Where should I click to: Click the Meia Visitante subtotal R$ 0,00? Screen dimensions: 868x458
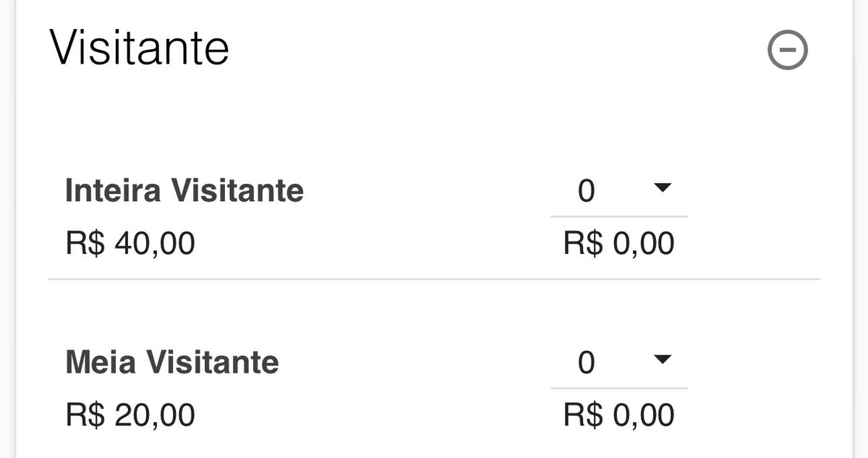point(619,415)
